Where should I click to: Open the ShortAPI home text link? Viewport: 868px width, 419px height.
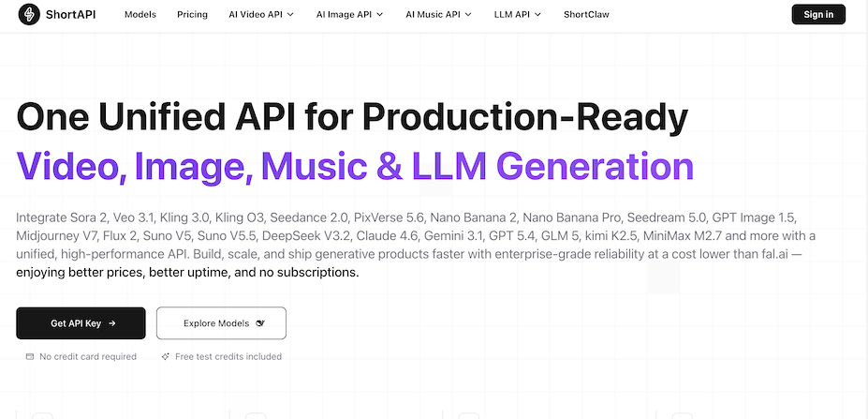pos(70,15)
